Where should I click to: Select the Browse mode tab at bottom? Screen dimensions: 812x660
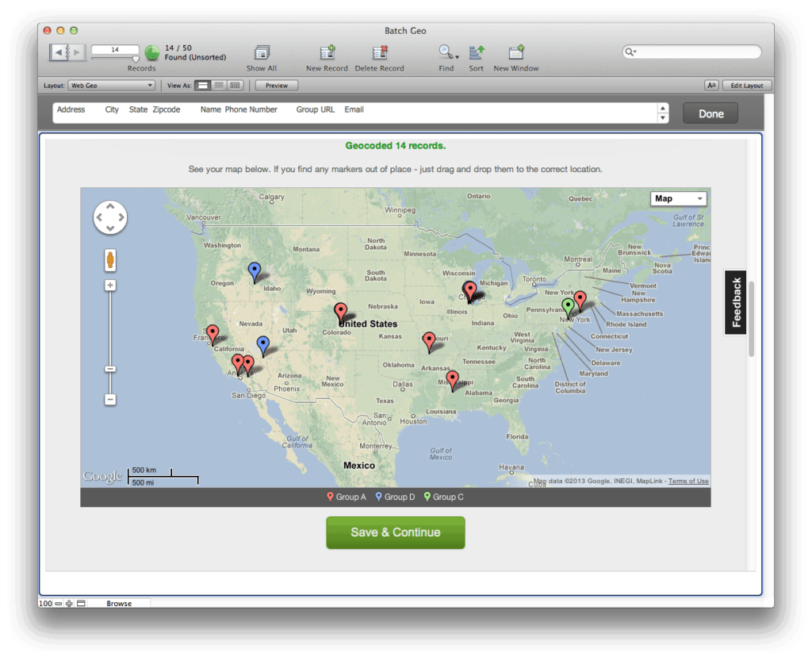(x=121, y=603)
